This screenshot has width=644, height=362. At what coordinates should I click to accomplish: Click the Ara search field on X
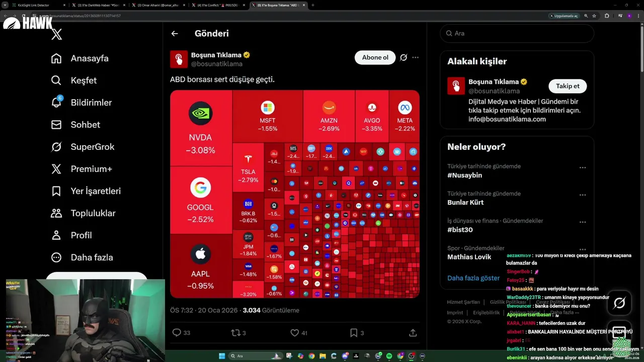(x=517, y=33)
